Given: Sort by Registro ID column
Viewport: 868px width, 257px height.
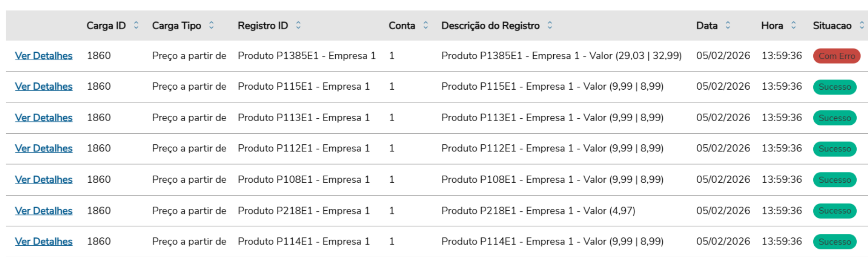Looking at the screenshot, I should click(298, 25).
